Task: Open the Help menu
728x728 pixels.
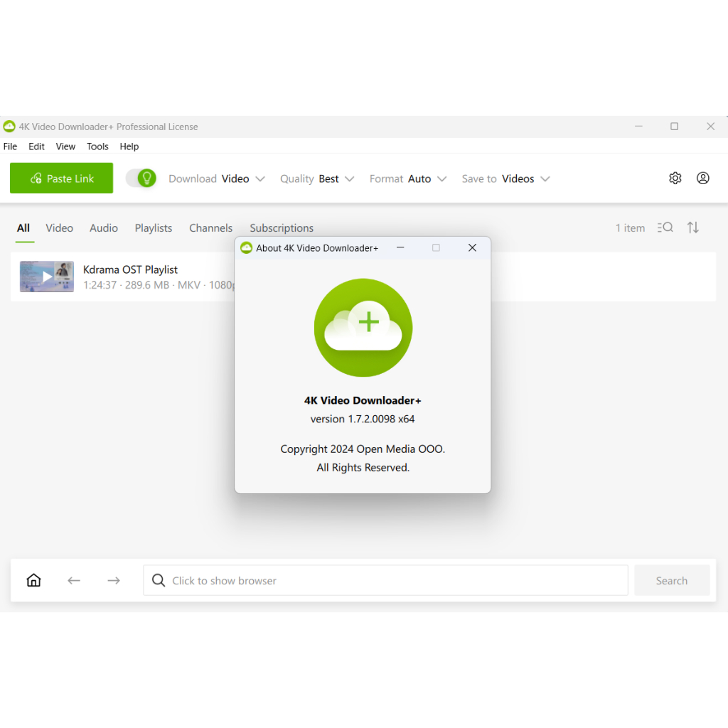Action: [129, 146]
